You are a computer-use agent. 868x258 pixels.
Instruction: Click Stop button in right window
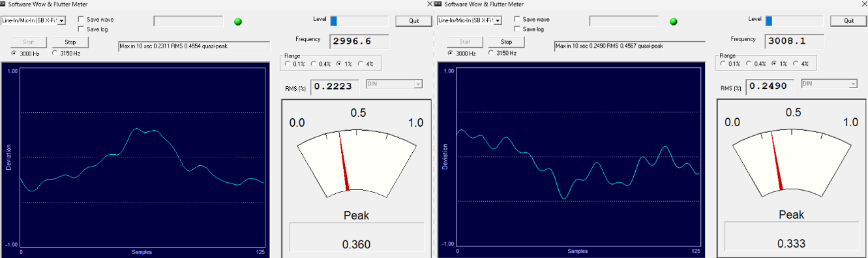pos(506,42)
